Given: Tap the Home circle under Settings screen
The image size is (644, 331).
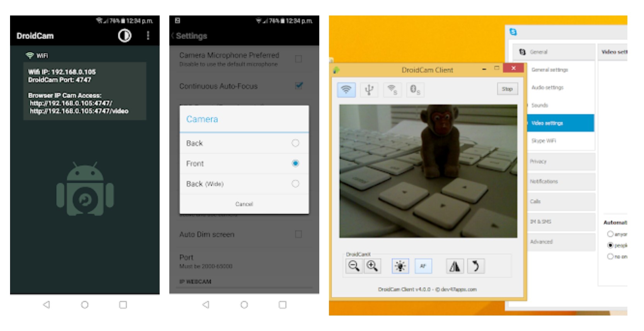Looking at the screenshot, I should 244,305.
